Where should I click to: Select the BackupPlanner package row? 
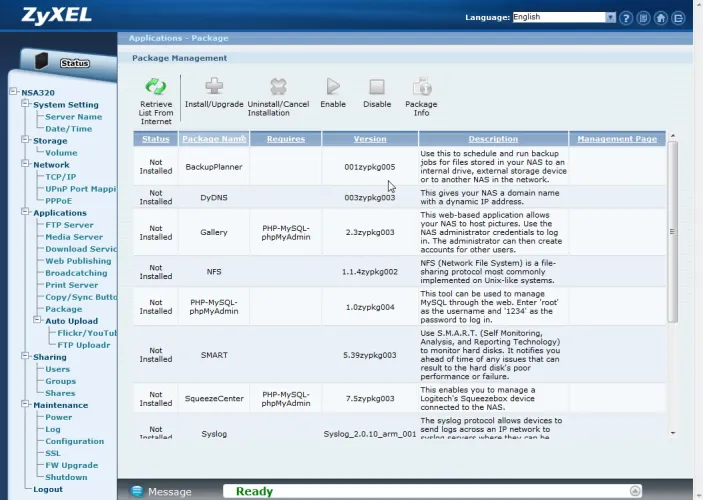(x=399, y=166)
